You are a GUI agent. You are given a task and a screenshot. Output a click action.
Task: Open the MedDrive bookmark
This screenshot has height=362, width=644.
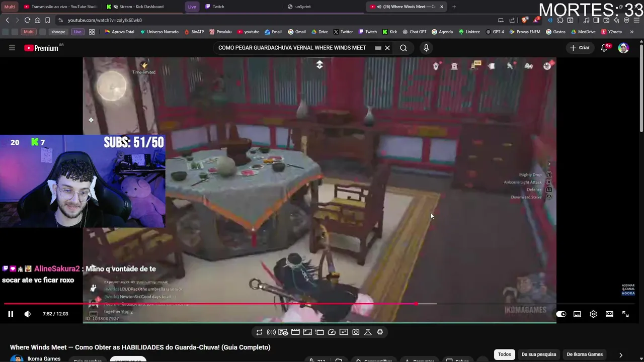tap(584, 32)
